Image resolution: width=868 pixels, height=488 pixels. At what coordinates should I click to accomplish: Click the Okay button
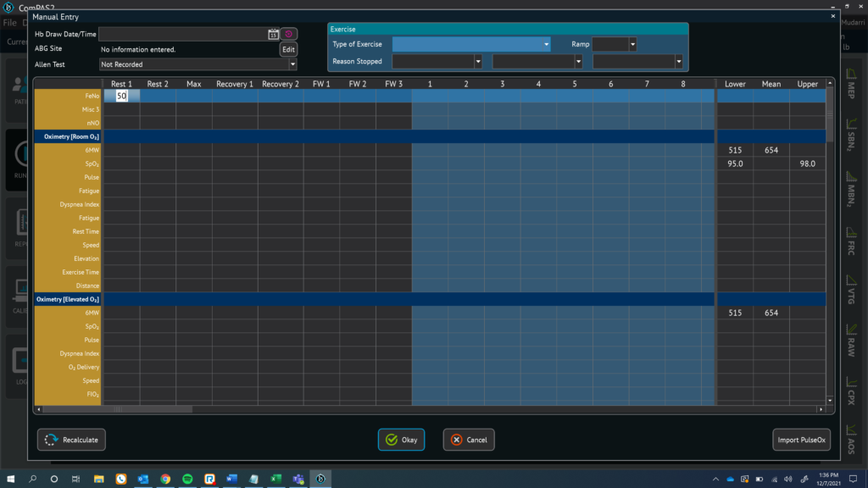(x=401, y=440)
